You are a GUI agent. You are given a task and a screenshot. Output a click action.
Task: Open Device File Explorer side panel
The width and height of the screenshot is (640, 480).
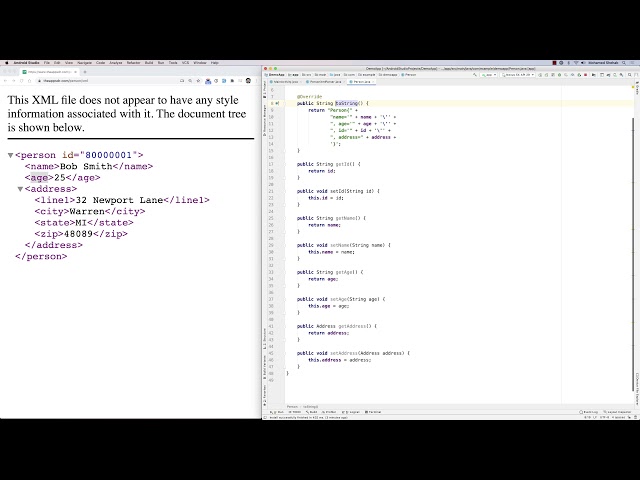[x=637, y=388]
